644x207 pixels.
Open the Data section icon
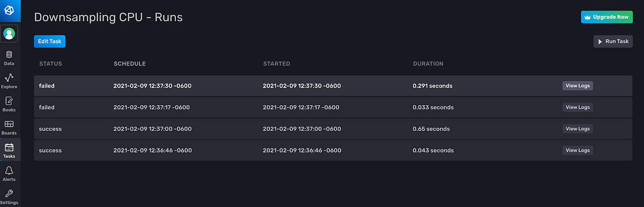pyautogui.click(x=9, y=55)
